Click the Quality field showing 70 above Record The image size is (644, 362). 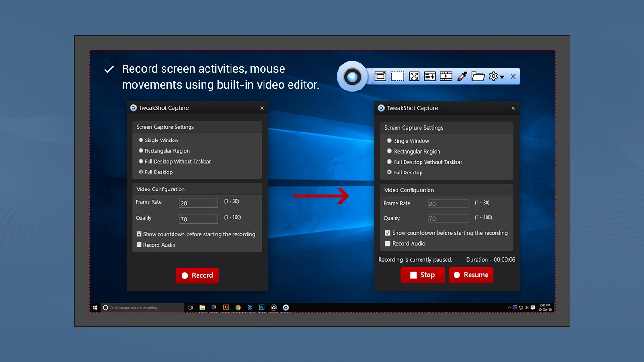click(x=198, y=219)
